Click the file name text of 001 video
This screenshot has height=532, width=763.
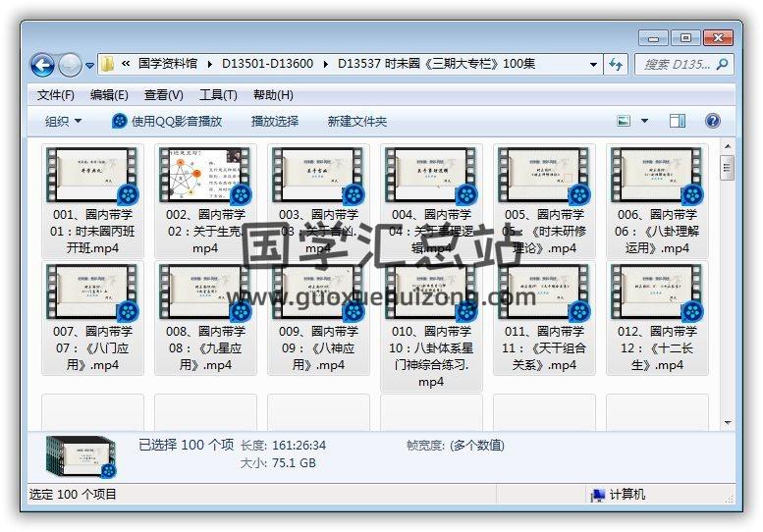92,232
